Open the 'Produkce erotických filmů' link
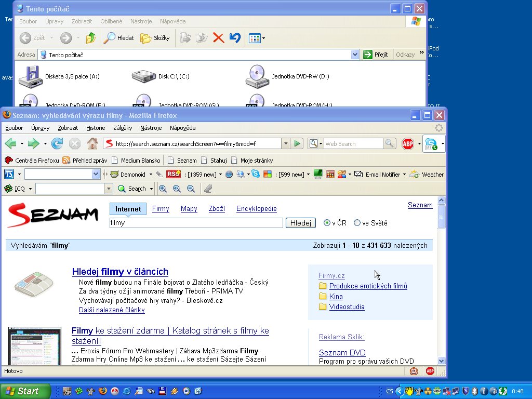 click(368, 286)
